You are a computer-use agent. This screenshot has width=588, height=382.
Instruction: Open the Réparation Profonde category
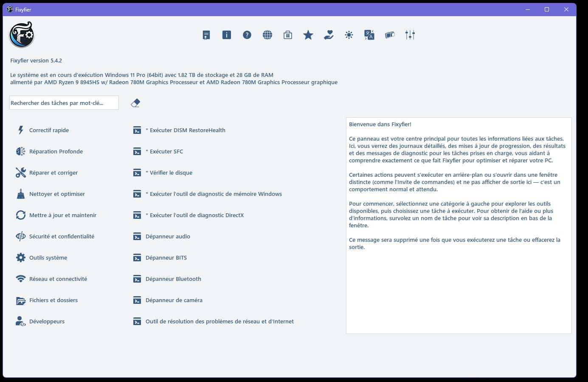click(x=56, y=151)
